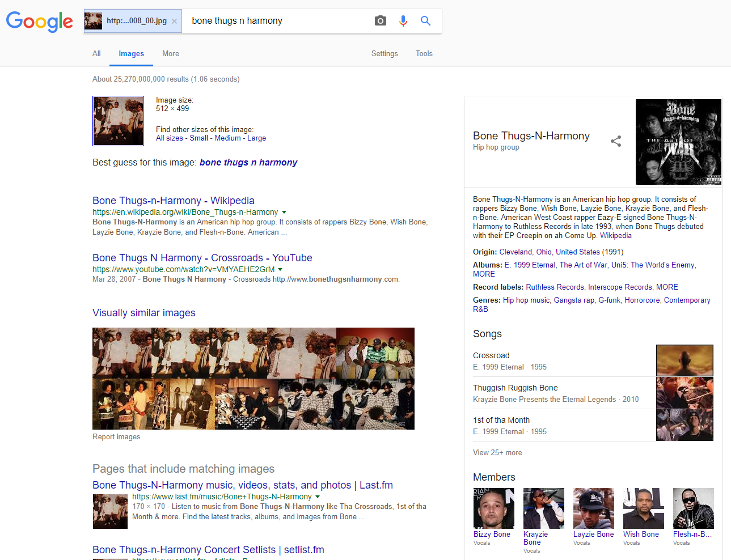Open the Gangsta rap genre link
The image size is (731, 560).
click(x=574, y=300)
